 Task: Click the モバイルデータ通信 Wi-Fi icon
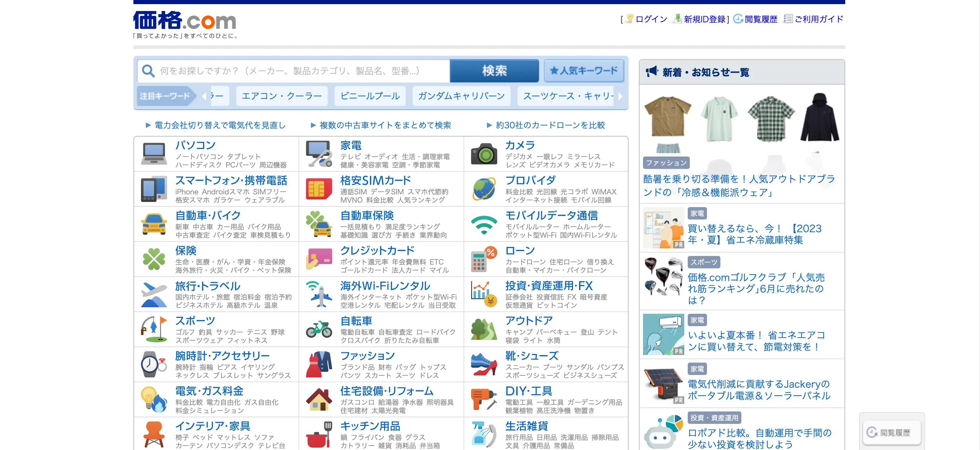pyautogui.click(x=484, y=225)
